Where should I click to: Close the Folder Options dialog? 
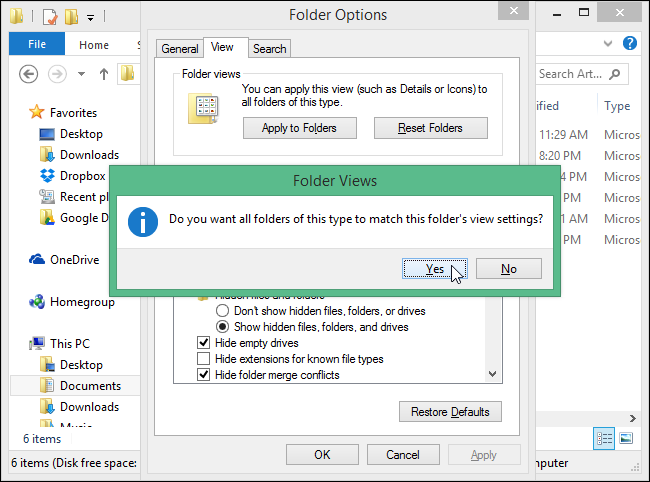514,11
